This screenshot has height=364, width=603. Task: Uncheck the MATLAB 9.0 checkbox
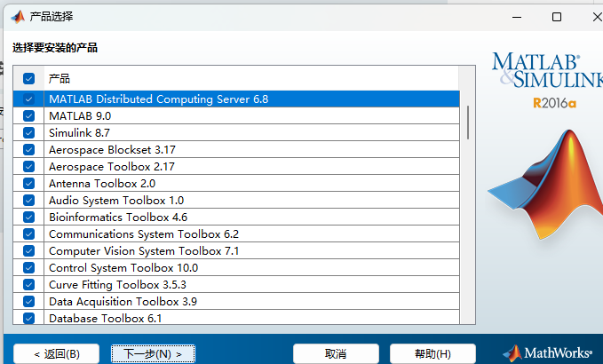click(x=28, y=115)
